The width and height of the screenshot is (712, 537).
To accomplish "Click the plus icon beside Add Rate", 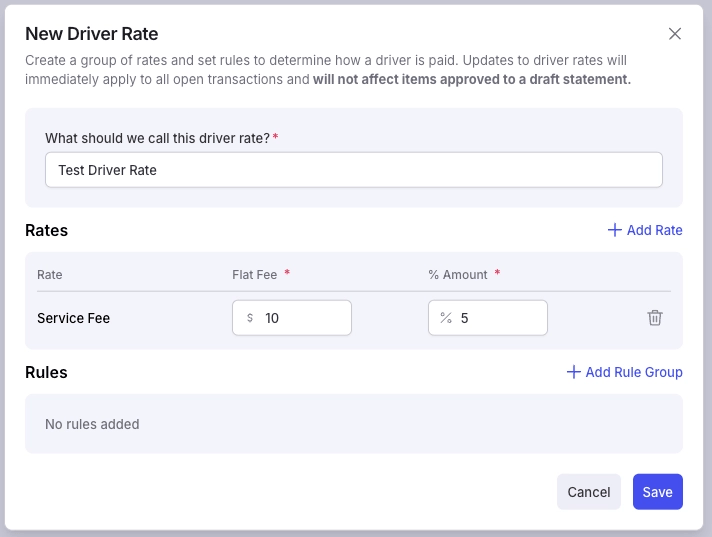I will tap(614, 230).
